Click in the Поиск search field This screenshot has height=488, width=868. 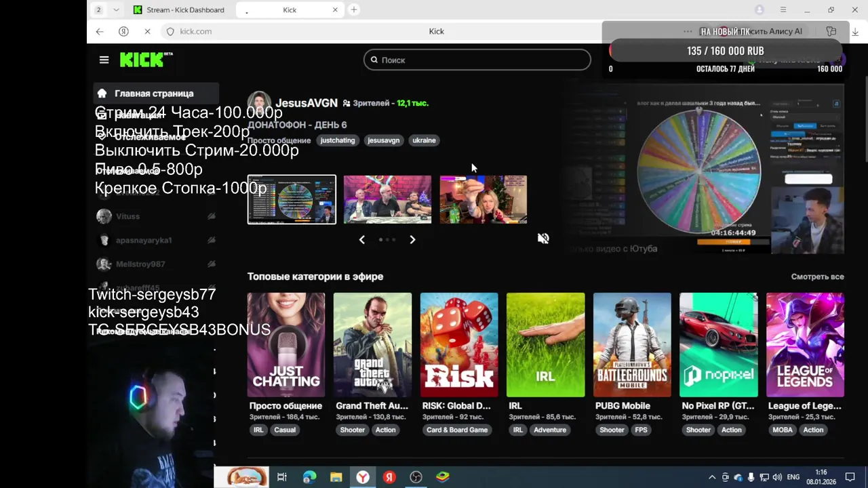[477, 60]
